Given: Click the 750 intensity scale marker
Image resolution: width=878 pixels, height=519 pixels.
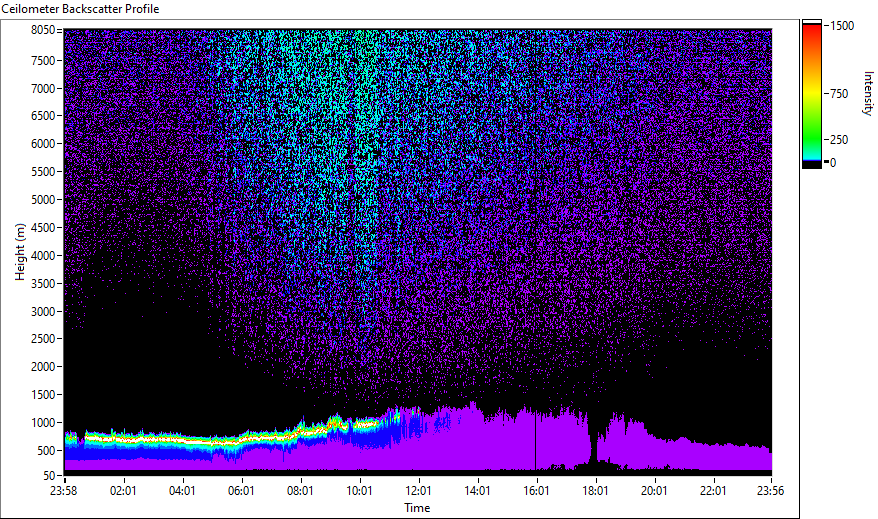Looking at the screenshot, I should (x=839, y=94).
